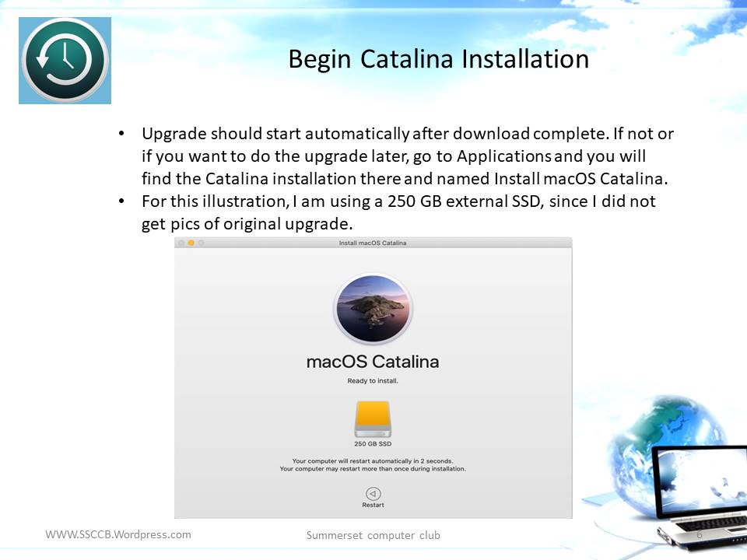Screen dimensions: 747x560
Task: Click the installer window's grey zoom button
Action: 201,243
